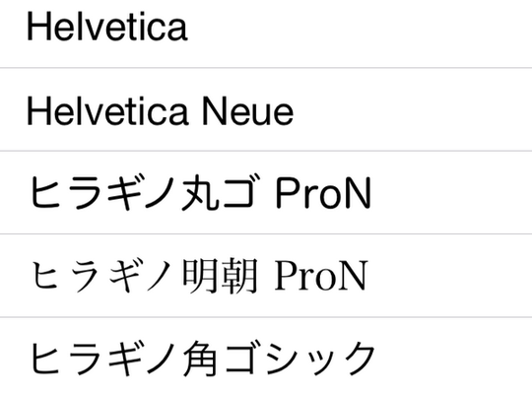This screenshot has width=532, height=394.
Task: Select the Helvetica font row
Action: click(266, 33)
